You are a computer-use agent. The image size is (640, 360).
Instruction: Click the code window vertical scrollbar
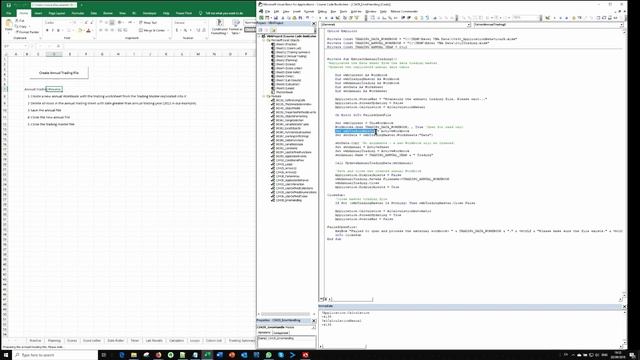tap(624, 163)
